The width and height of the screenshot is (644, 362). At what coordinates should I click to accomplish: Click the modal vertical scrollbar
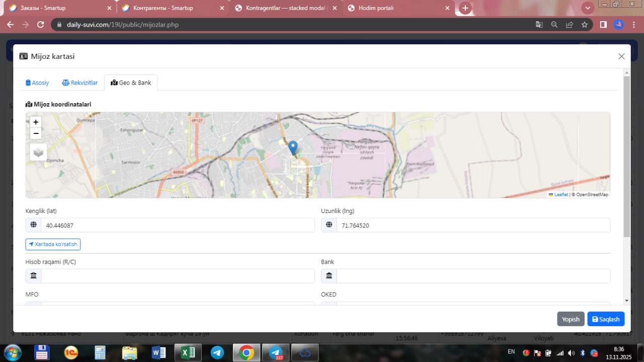click(x=626, y=156)
